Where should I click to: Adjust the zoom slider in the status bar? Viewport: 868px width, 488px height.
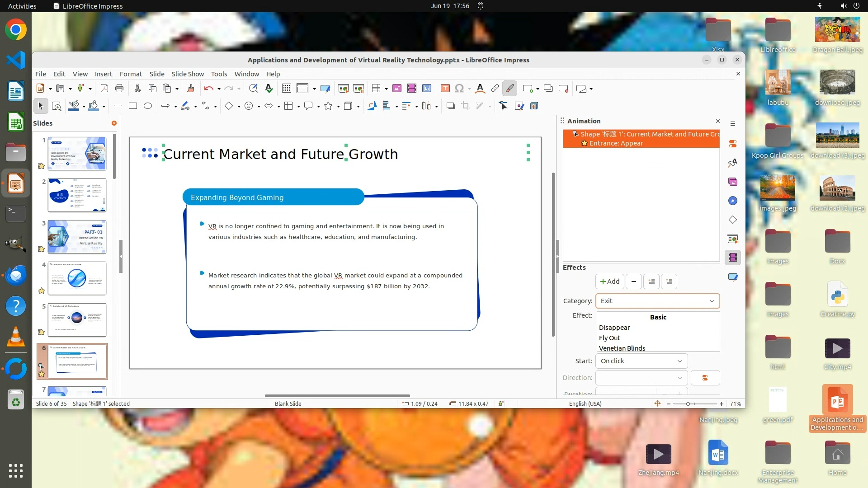pos(688,404)
